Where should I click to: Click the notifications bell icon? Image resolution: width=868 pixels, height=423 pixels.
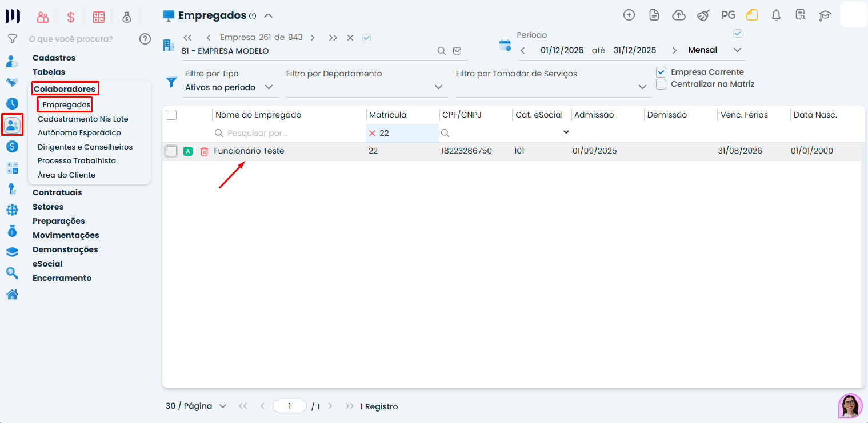point(776,15)
